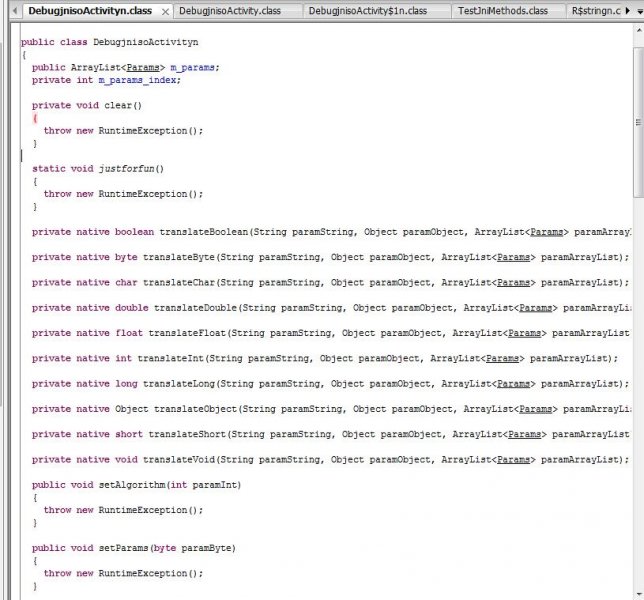Viewport: 644px width, 600px height.
Task: Click the translateObject method name
Action: [x=196, y=409]
